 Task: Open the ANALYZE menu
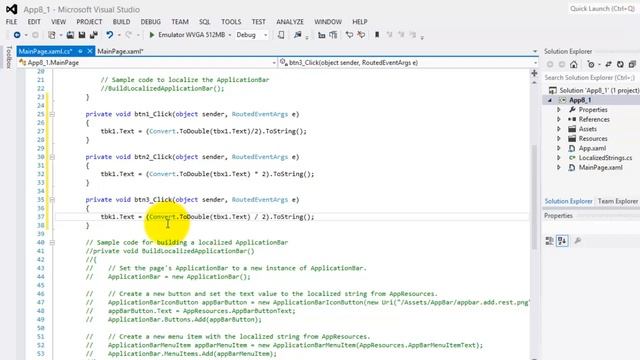290,22
